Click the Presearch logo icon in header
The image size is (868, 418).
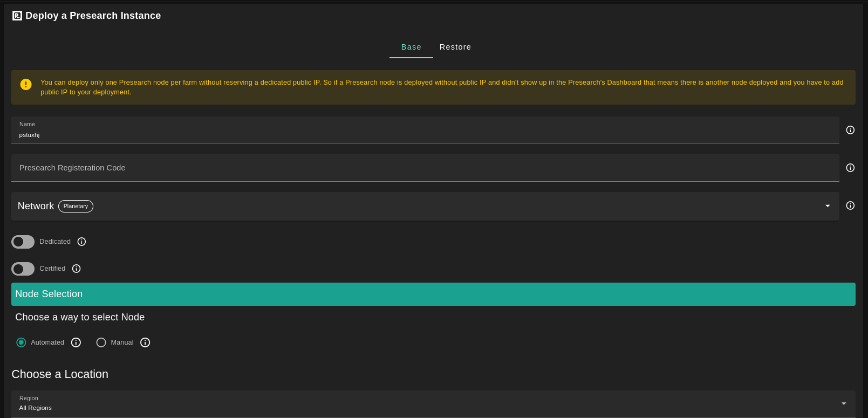[x=17, y=16]
